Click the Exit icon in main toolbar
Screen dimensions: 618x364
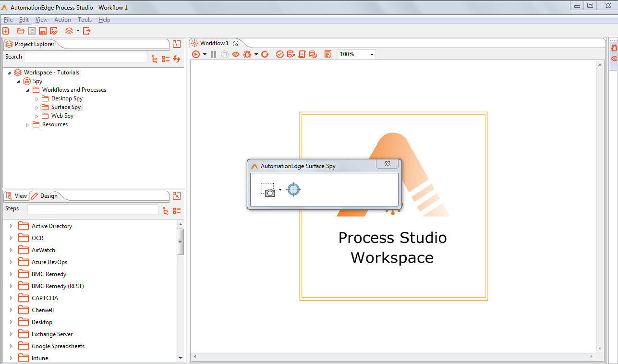tap(87, 31)
